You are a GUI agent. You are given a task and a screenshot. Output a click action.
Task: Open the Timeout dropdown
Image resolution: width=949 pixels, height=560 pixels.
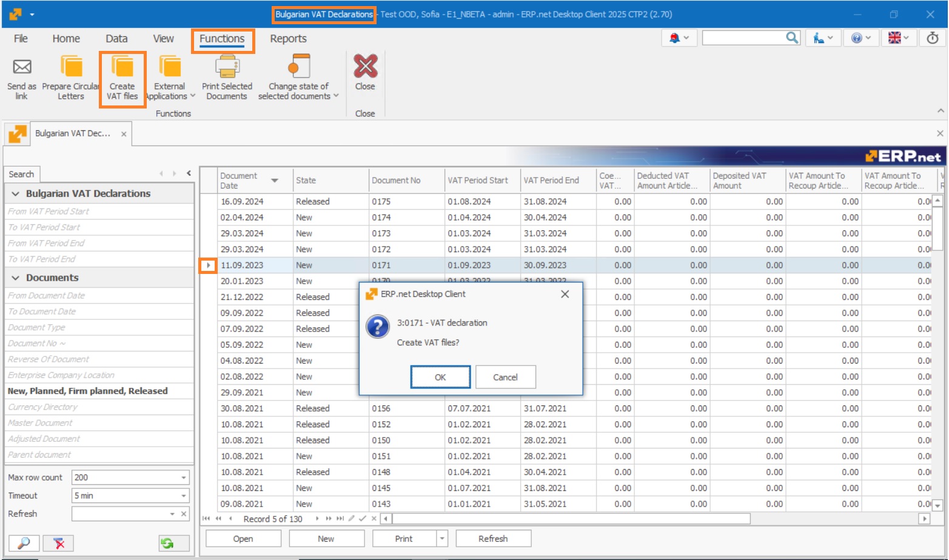tap(184, 496)
